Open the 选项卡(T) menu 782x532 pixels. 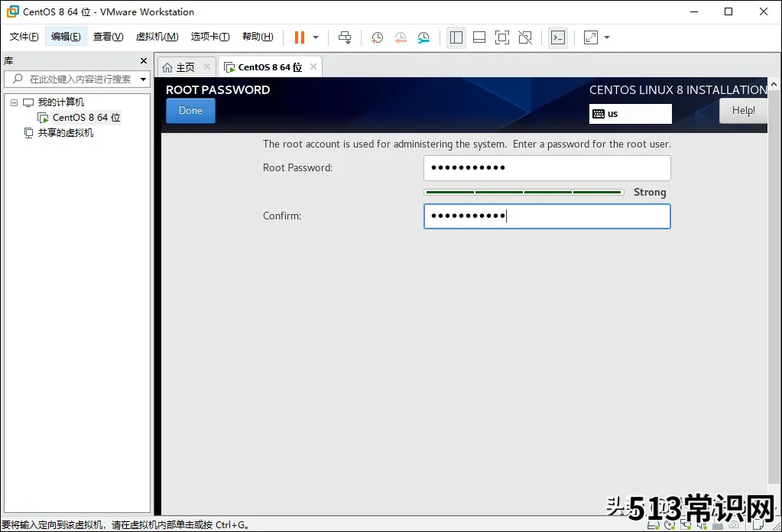[210, 37]
